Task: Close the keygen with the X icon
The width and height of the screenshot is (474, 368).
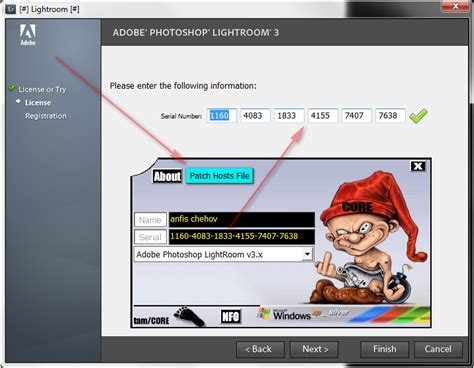Action: 418,166
